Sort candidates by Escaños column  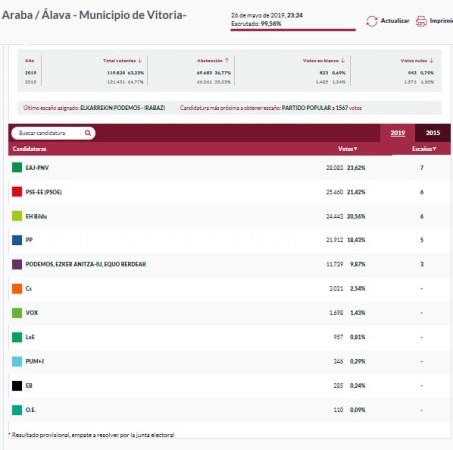[424, 149]
